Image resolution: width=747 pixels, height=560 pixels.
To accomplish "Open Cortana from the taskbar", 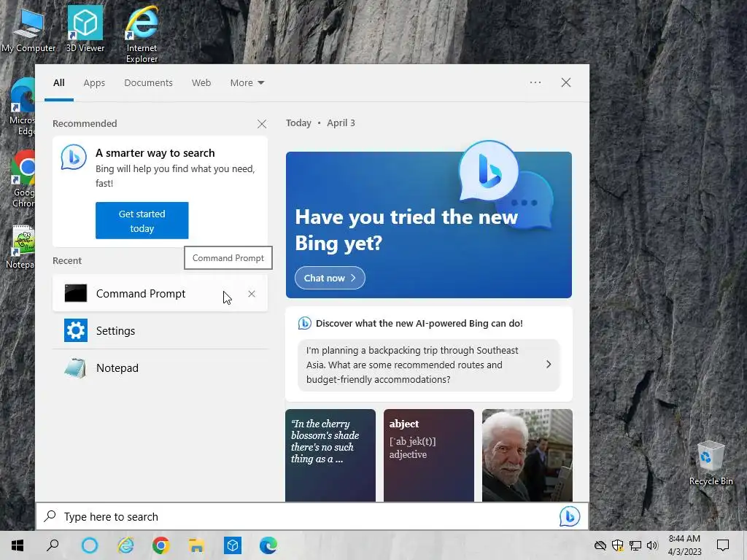I will coord(90,545).
